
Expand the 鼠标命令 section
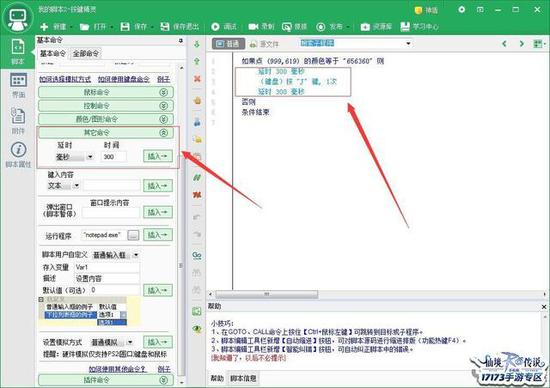(106, 92)
